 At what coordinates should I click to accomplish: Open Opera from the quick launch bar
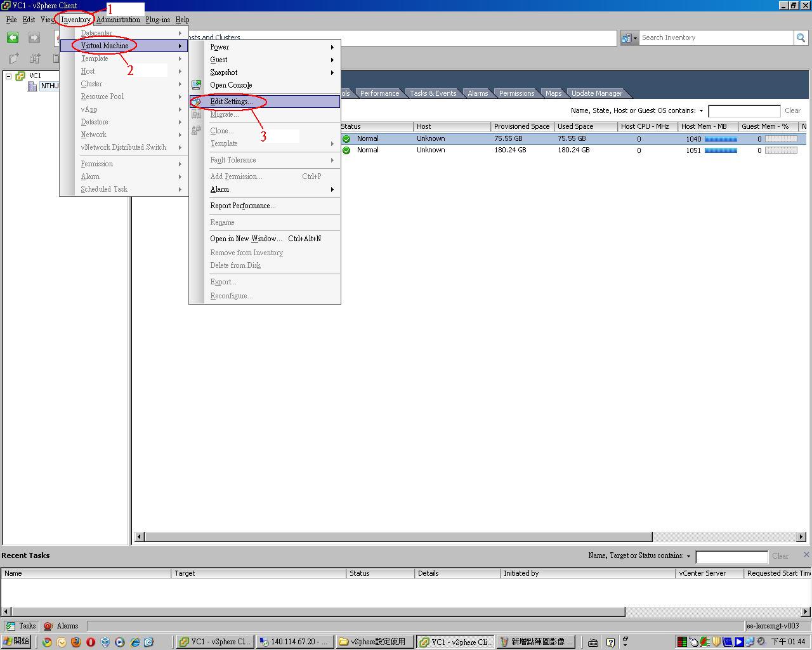point(91,642)
